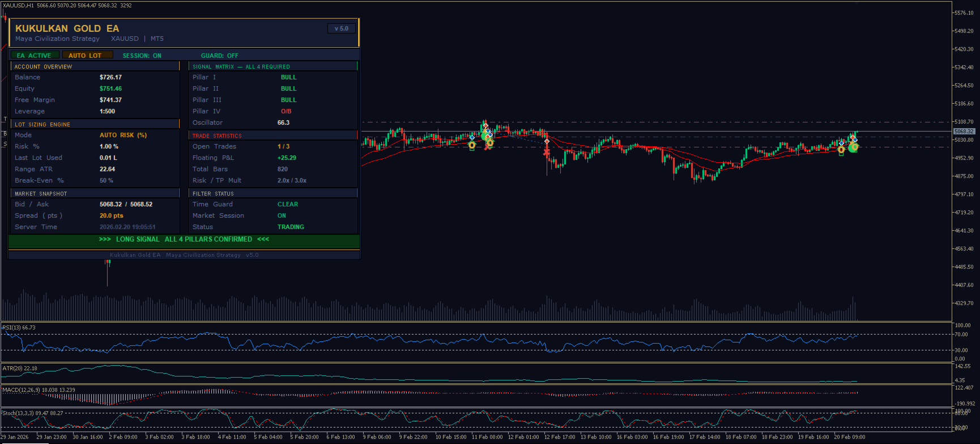Click the '20 Feb 09:00' time axis label
Screen dimensions: 980x444
(x=850, y=437)
